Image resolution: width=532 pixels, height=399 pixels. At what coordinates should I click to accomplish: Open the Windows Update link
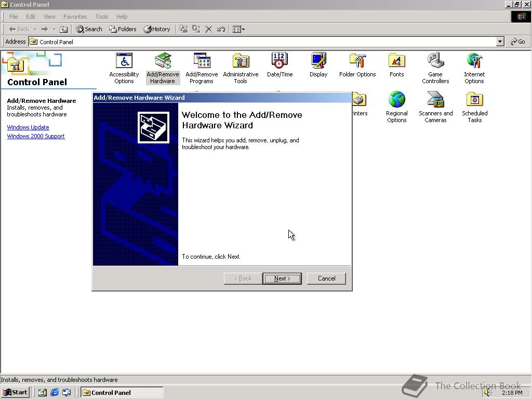coord(28,127)
